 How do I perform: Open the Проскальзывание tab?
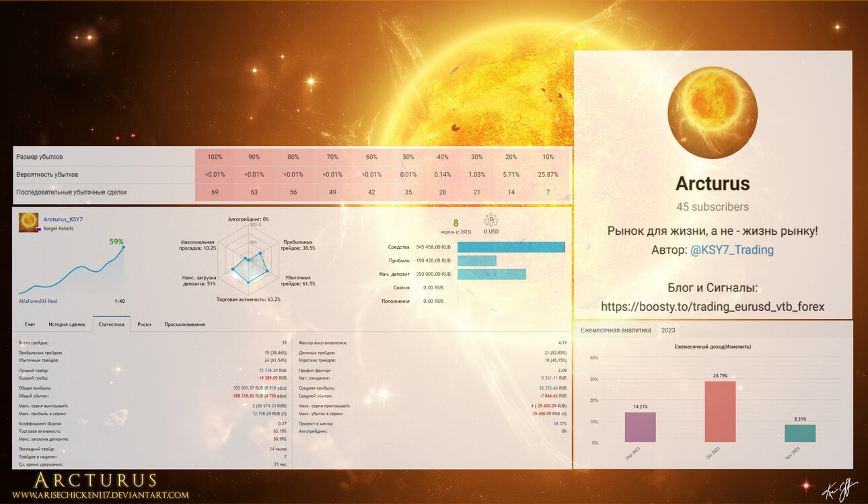coord(185,324)
